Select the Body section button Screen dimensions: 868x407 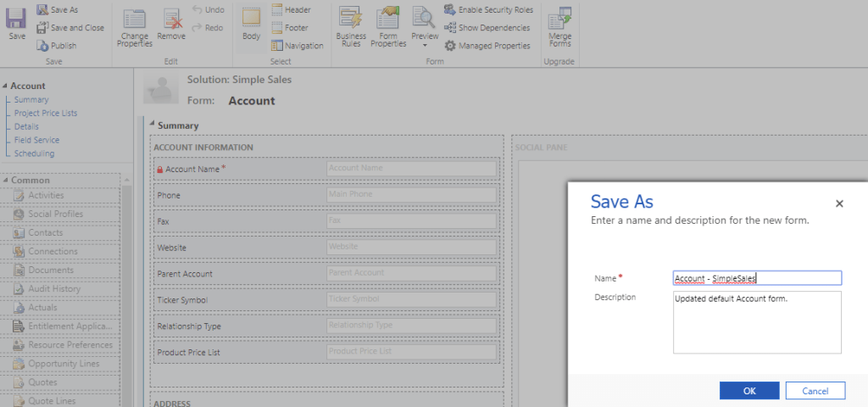(x=251, y=19)
